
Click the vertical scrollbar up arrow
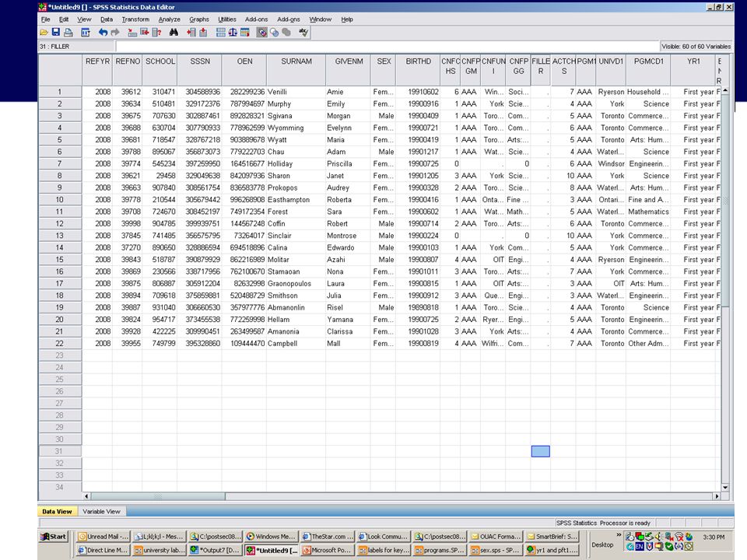725,90
